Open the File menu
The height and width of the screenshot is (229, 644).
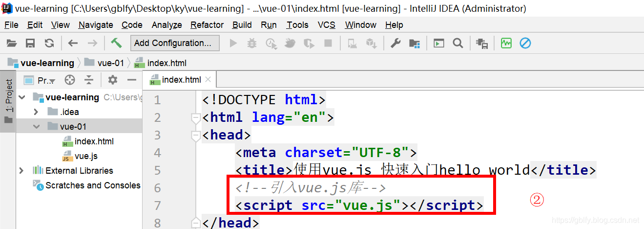[11, 25]
